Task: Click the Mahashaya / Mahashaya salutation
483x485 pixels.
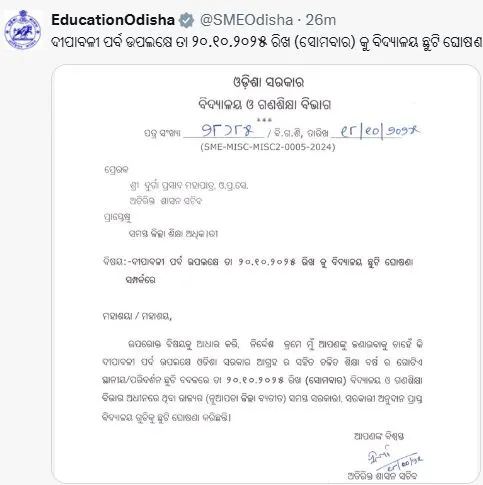Action: coord(137,316)
